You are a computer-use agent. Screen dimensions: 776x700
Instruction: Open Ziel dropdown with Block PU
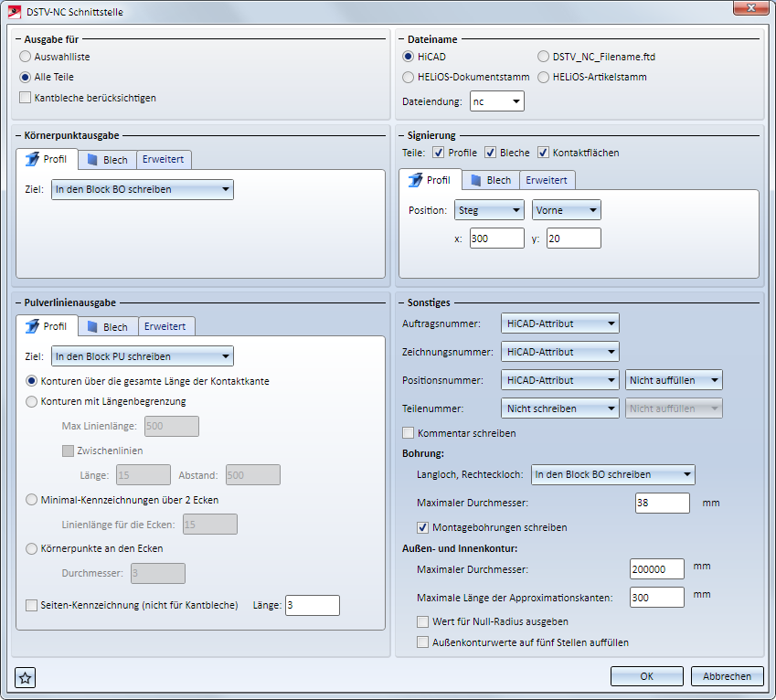click(x=143, y=356)
